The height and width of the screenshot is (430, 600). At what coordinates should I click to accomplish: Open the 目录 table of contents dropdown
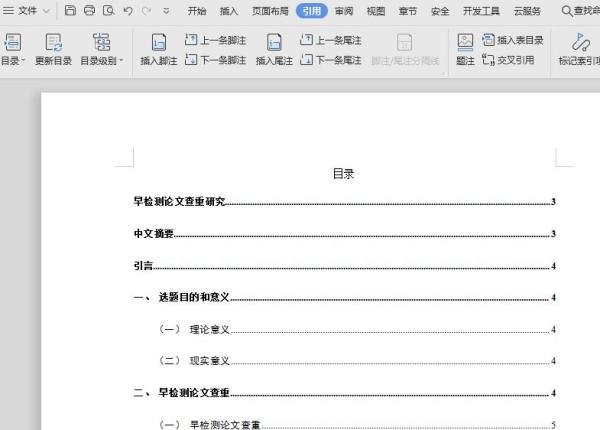click(x=13, y=50)
